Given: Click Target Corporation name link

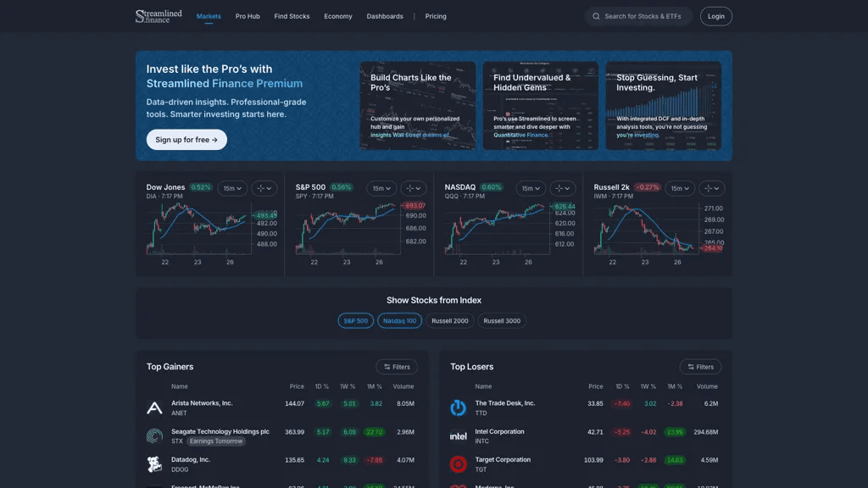Looking at the screenshot, I should (x=503, y=460).
